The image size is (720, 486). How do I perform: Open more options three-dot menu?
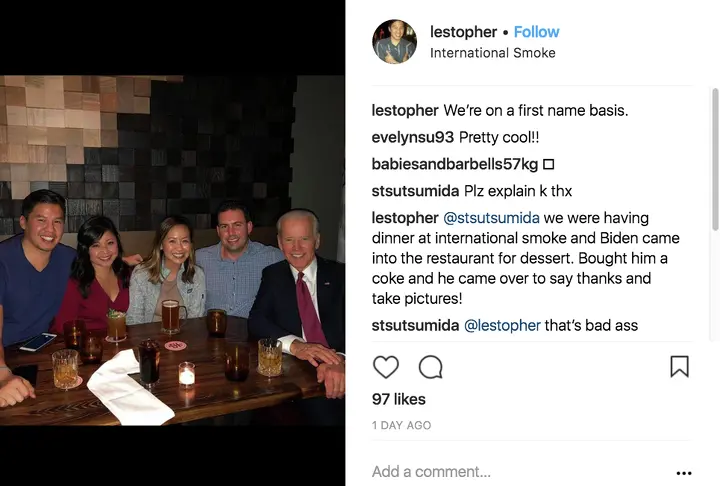(x=684, y=473)
